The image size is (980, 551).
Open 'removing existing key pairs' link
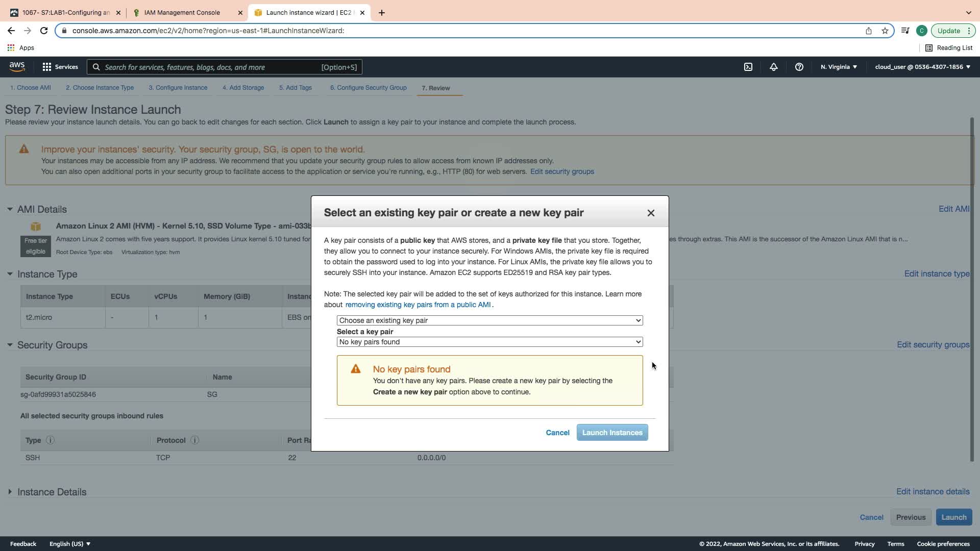(418, 305)
